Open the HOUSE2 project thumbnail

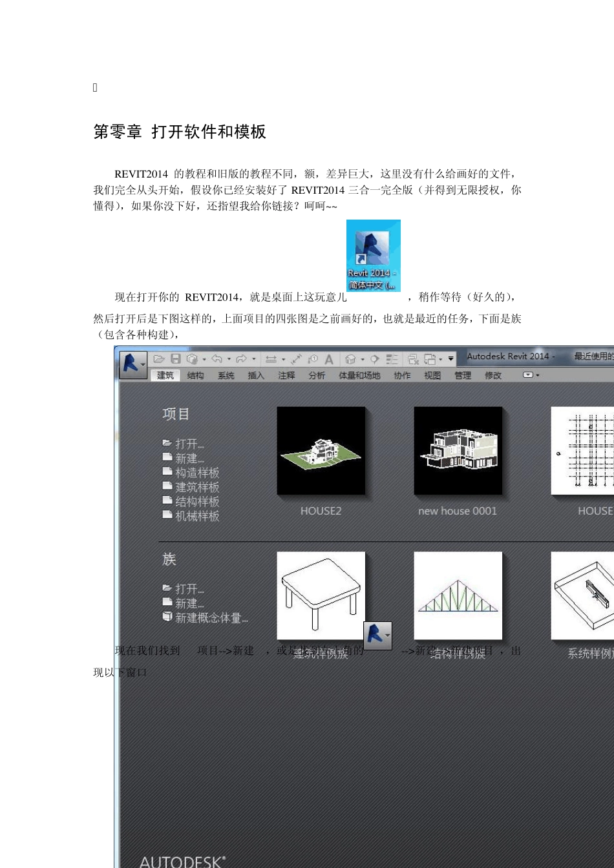321,451
